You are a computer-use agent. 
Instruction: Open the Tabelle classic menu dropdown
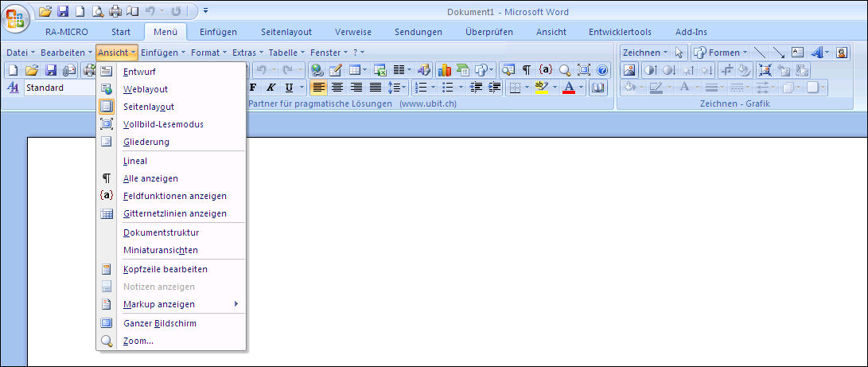point(286,53)
